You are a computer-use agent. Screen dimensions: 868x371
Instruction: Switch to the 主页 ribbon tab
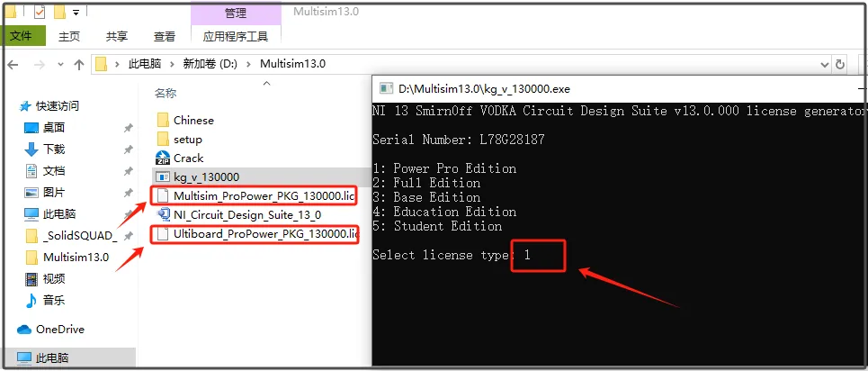pos(69,37)
